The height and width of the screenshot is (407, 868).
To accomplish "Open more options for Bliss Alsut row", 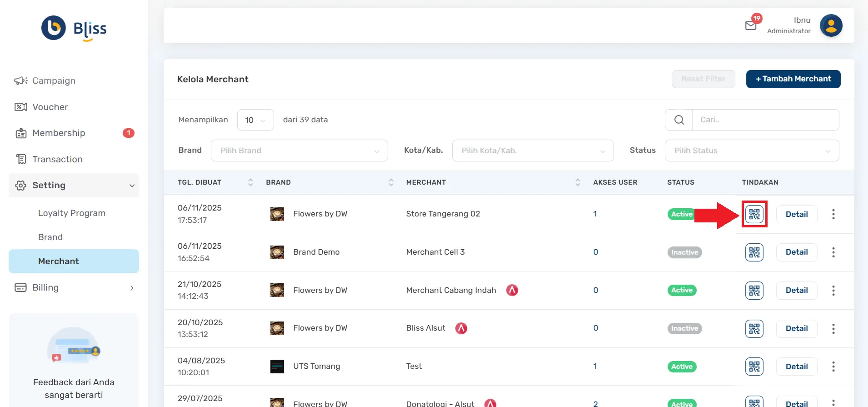I will click(833, 328).
